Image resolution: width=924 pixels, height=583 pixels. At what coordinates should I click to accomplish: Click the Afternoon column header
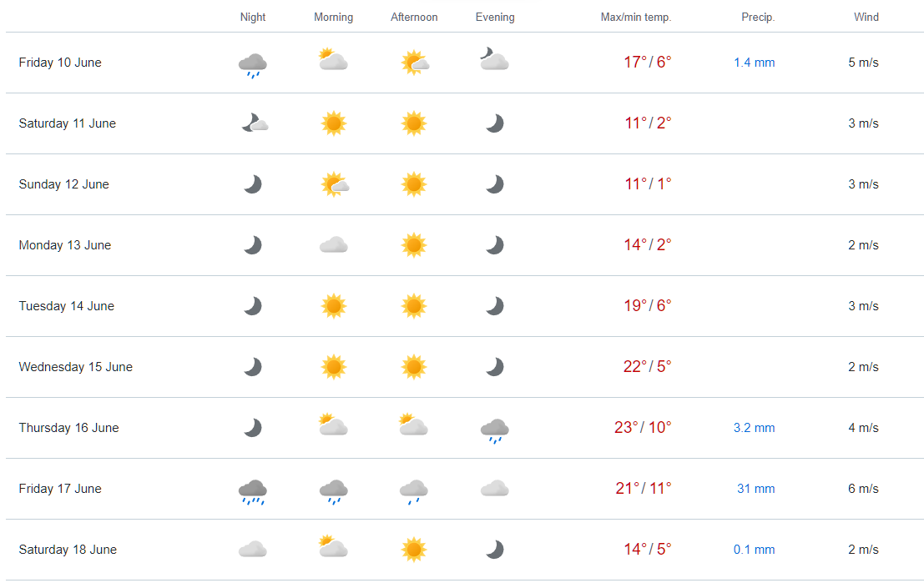414,17
